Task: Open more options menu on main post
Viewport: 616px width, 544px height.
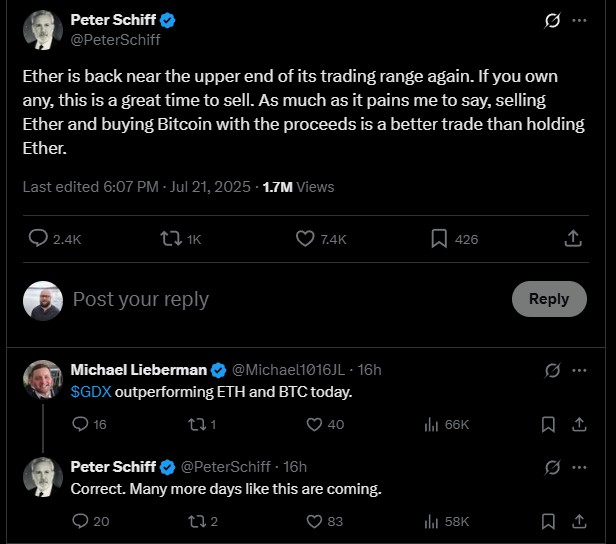Action: [x=579, y=21]
